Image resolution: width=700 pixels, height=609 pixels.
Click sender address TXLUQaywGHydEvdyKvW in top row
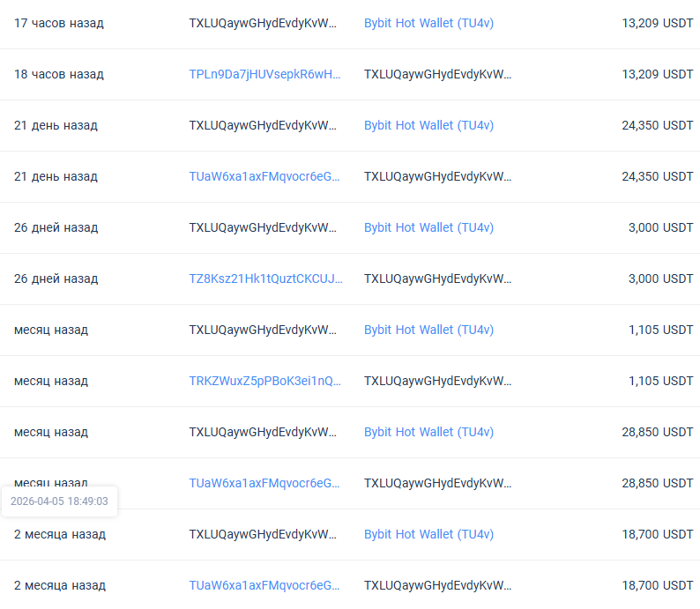[x=263, y=23]
